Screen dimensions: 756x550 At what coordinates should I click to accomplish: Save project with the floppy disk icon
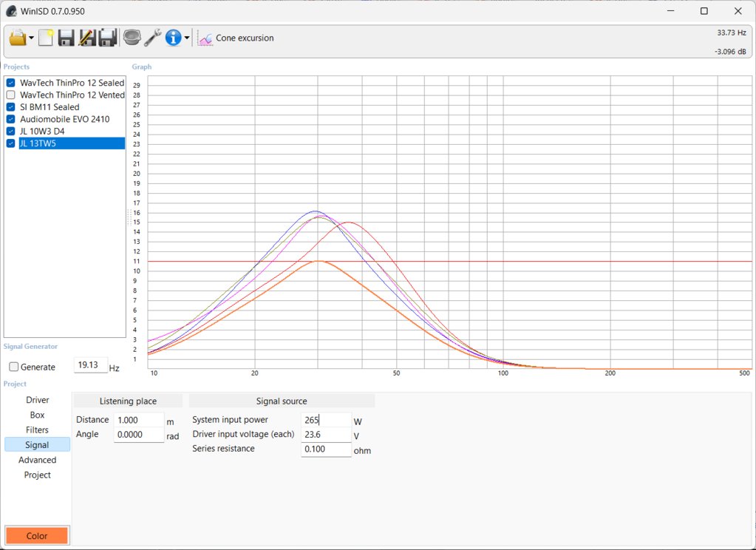66,38
